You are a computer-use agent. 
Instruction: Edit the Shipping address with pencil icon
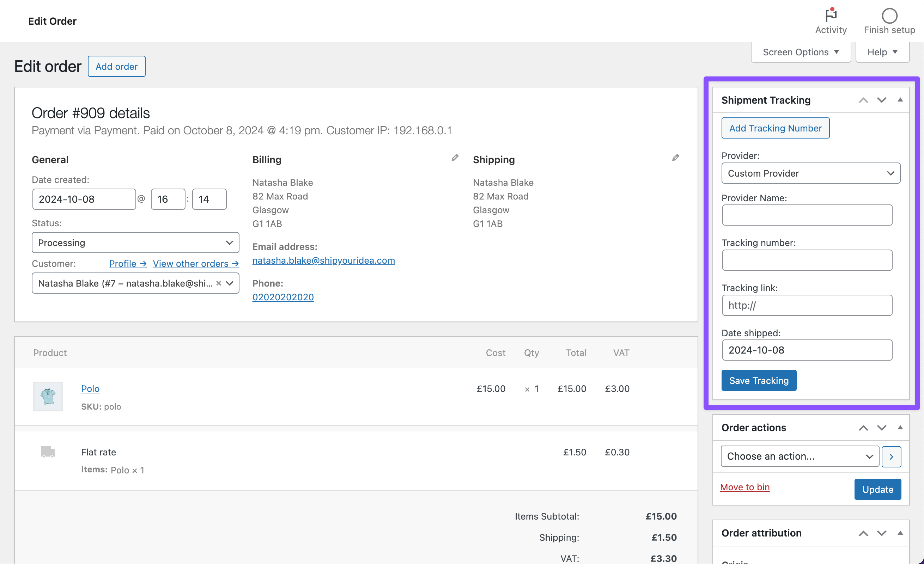pyautogui.click(x=675, y=158)
